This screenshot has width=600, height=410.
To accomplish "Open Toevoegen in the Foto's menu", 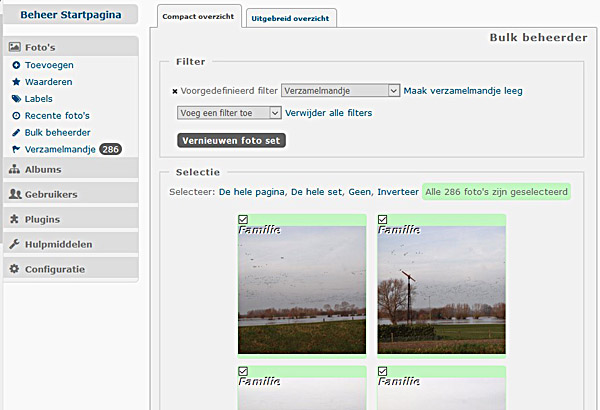I will [x=49, y=65].
